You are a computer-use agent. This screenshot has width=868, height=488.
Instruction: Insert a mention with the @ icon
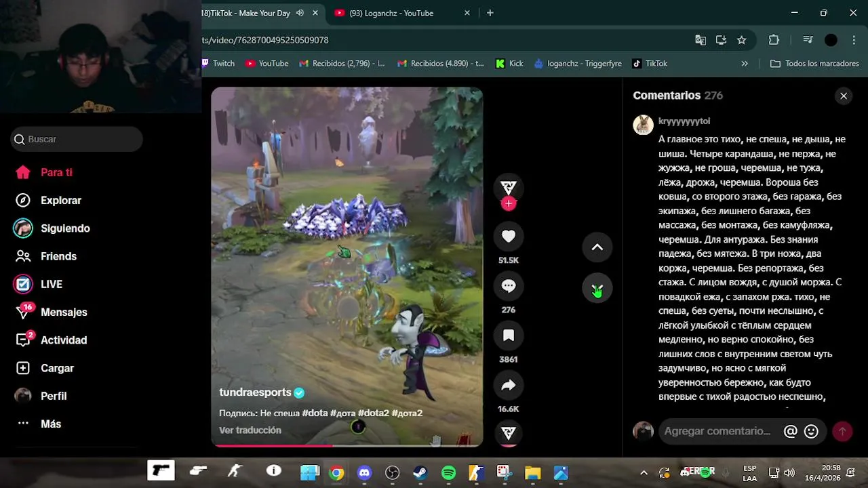pos(791,431)
